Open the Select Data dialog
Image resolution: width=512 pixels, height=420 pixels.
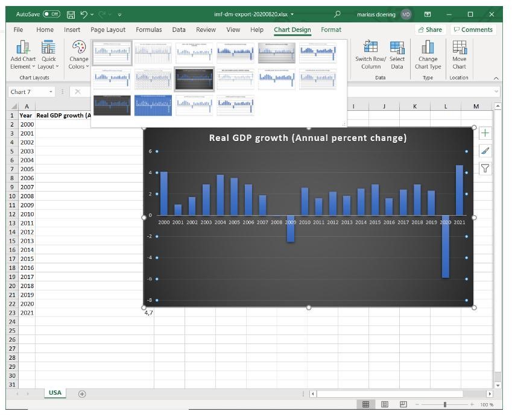point(397,48)
